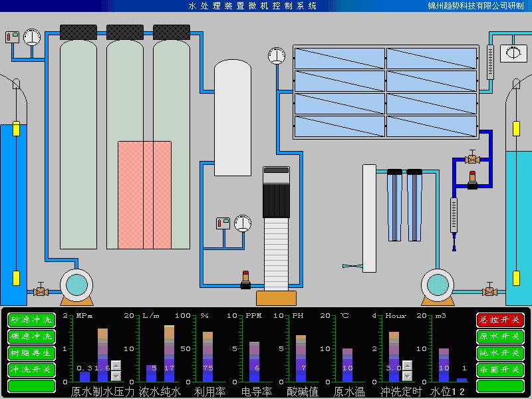Click the valve left of the raw water pump
The width and height of the screenshot is (532, 399).
pyautogui.click(x=41, y=290)
